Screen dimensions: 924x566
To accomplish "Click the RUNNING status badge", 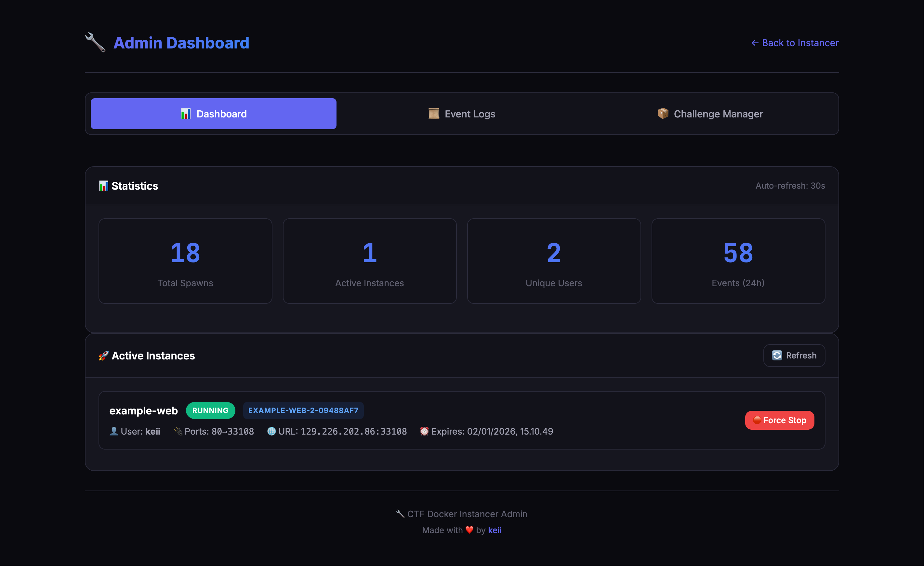I will click(x=210, y=410).
